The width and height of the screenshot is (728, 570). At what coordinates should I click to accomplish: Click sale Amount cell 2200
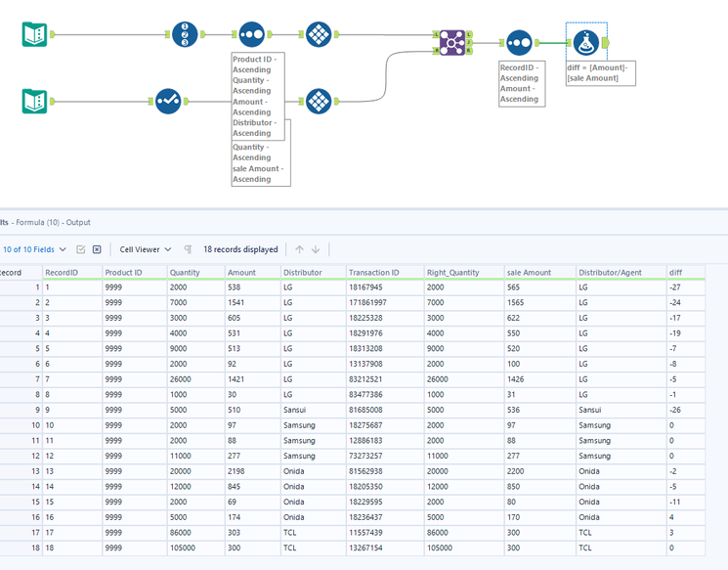click(x=540, y=471)
